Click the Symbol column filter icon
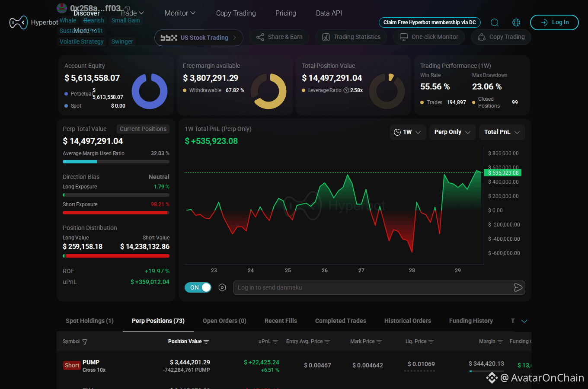The width and height of the screenshot is (588, 389). (85, 342)
